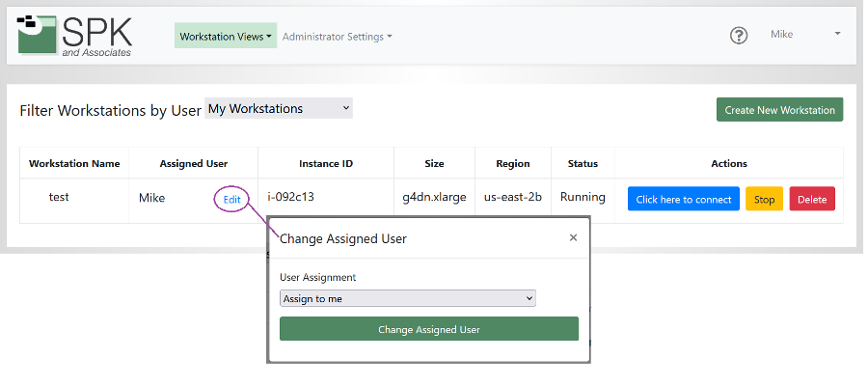This screenshot has height=386, width=868.
Task: Click the Change Assigned User dialog title
Action: [343, 238]
